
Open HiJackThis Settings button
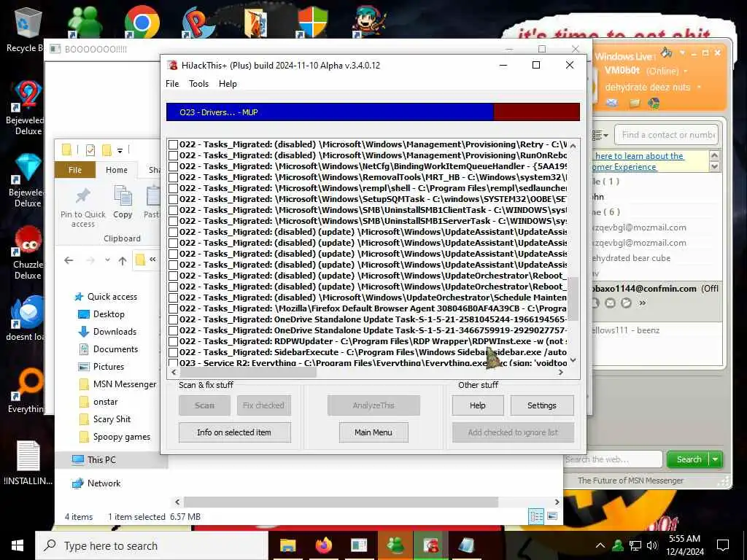[x=542, y=405]
